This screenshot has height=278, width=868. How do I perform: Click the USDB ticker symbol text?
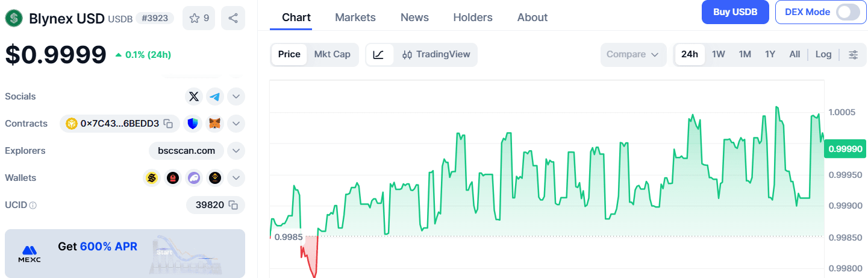pyautogui.click(x=120, y=19)
